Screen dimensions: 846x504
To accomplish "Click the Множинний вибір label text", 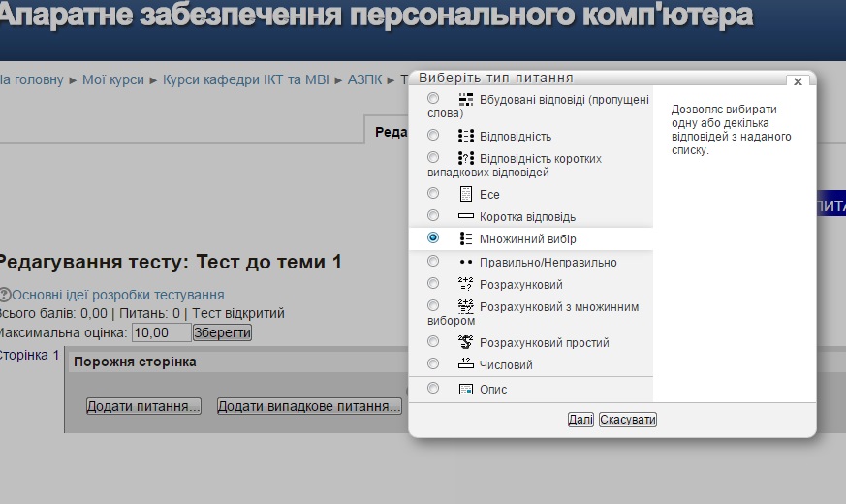I will (x=528, y=239).
